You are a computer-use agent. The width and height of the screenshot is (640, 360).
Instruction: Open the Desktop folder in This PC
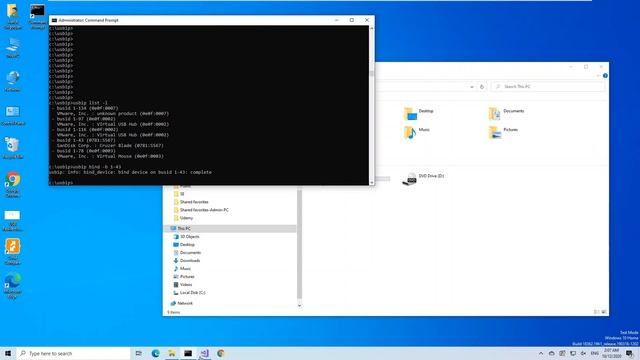(x=418, y=113)
